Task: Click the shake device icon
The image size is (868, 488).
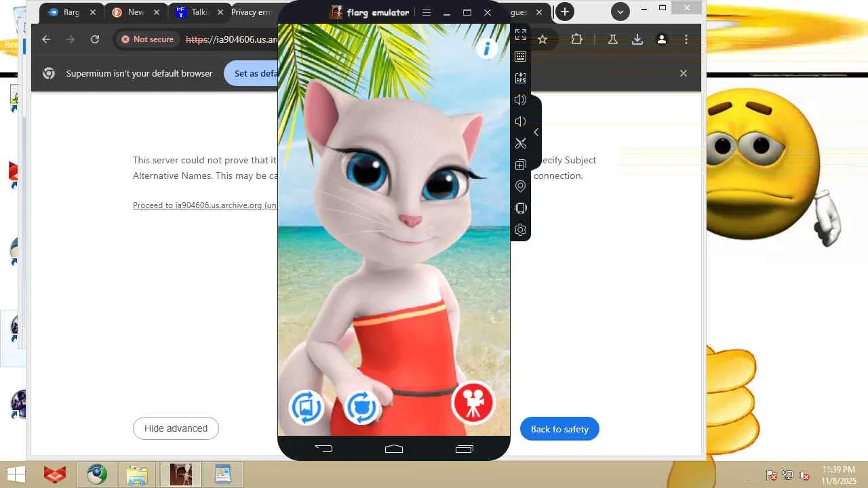Action: (521, 208)
